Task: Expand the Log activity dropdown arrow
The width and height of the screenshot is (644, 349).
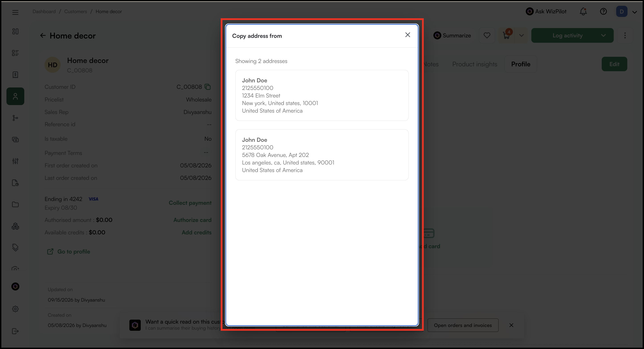Action: pos(603,35)
